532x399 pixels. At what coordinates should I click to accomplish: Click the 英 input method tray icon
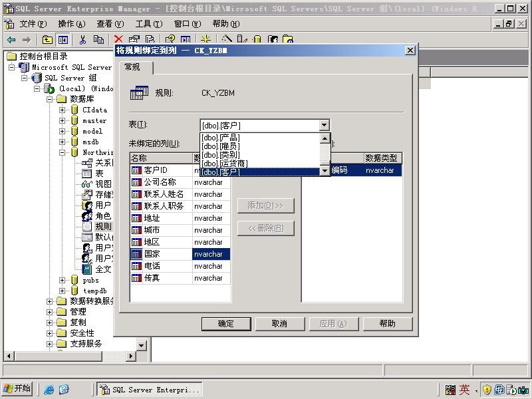click(464, 390)
